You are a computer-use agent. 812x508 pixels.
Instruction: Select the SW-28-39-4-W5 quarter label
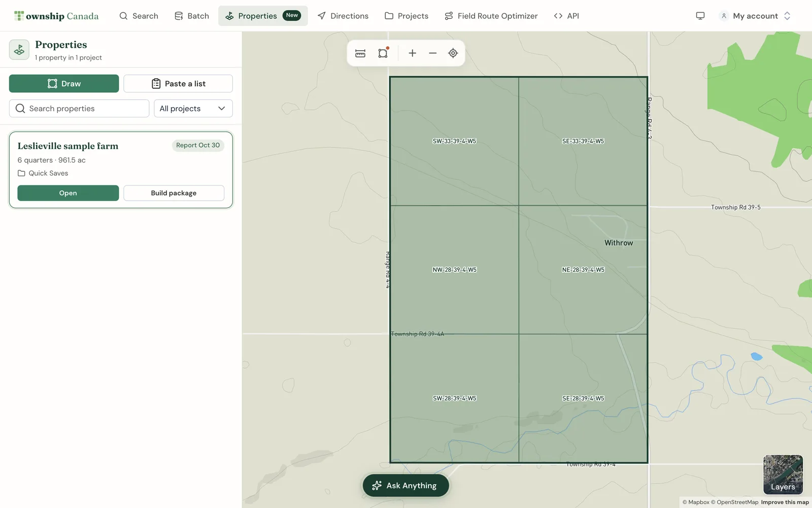[x=454, y=398]
